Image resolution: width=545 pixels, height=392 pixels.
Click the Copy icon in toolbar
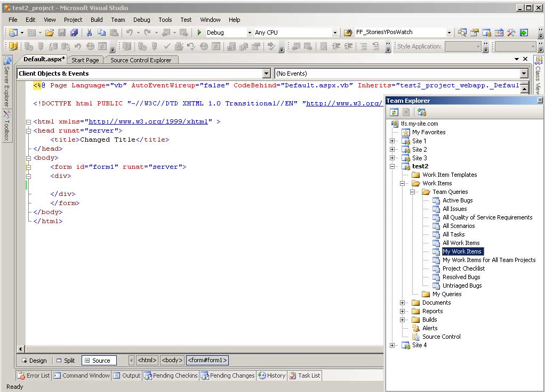[101, 32]
